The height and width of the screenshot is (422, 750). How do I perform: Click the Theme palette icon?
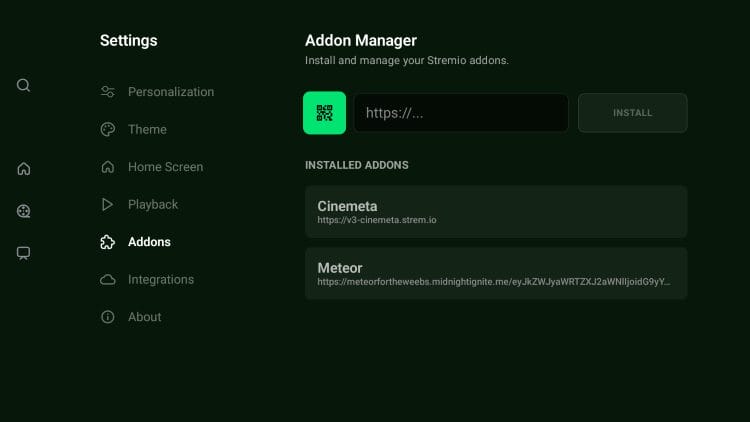click(108, 129)
